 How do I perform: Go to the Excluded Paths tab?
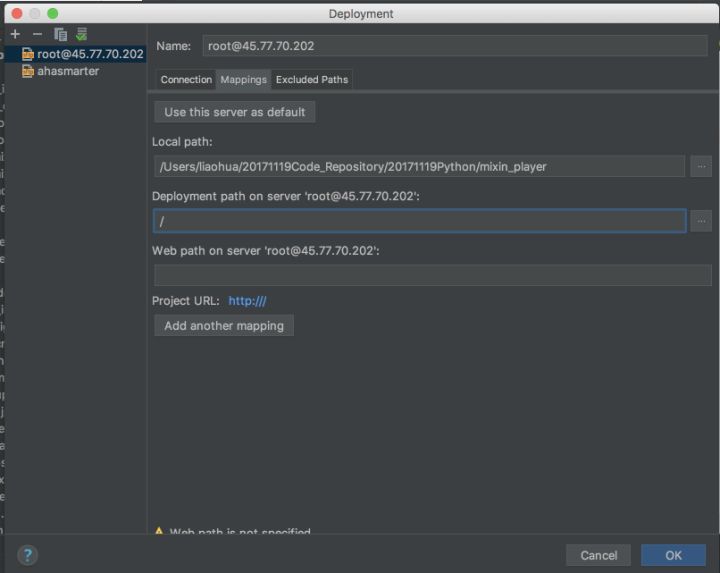[312, 79]
